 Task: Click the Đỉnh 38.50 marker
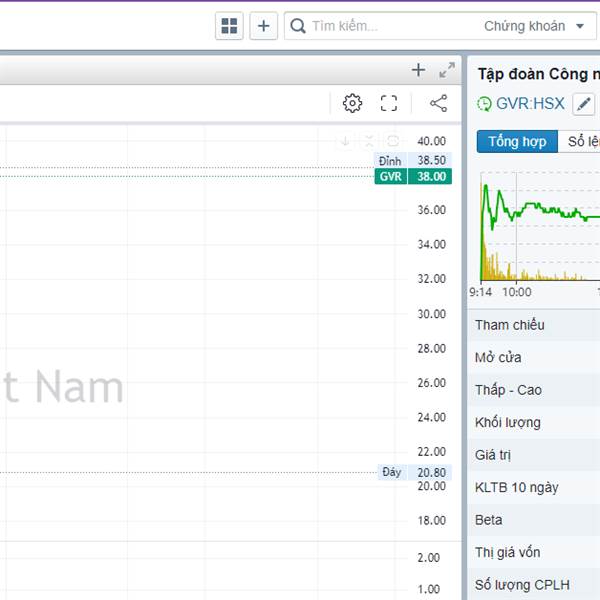click(x=414, y=160)
